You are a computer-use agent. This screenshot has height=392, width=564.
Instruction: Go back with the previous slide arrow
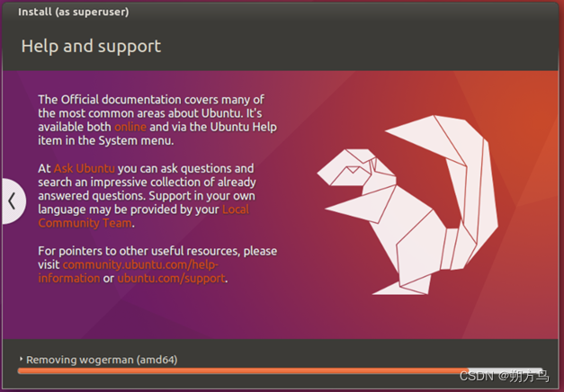pos(13,201)
